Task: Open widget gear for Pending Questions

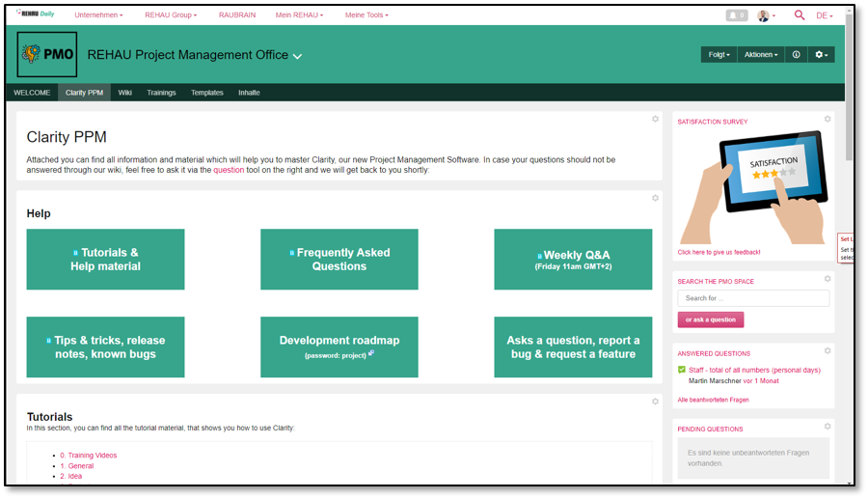Action: [x=827, y=427]
